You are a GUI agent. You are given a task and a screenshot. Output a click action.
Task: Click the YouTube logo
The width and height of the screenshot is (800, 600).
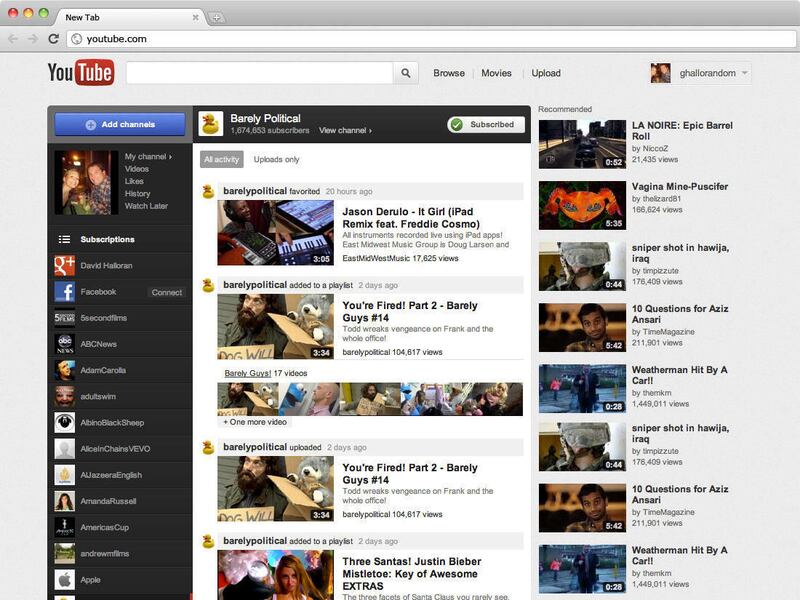click(81, 73)
